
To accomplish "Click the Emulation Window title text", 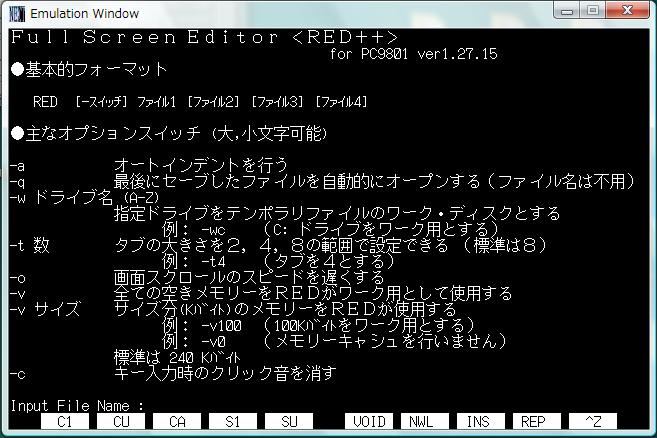I will [x=84, y=13].
